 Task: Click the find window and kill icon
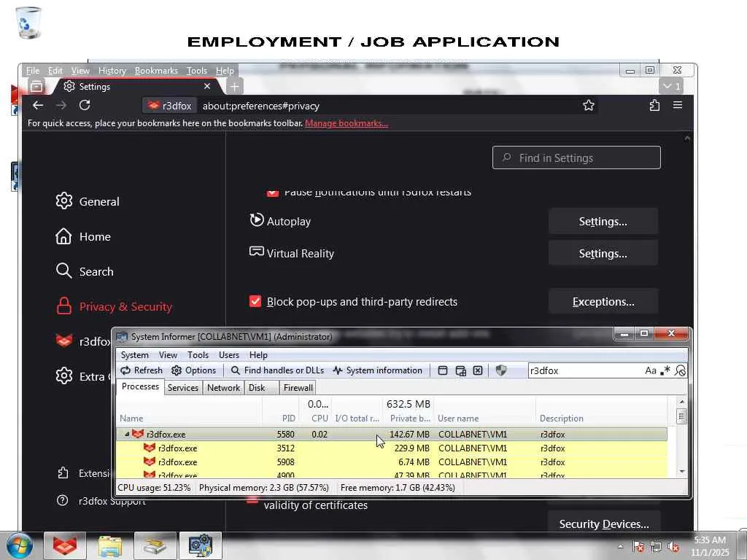(478, 370)
